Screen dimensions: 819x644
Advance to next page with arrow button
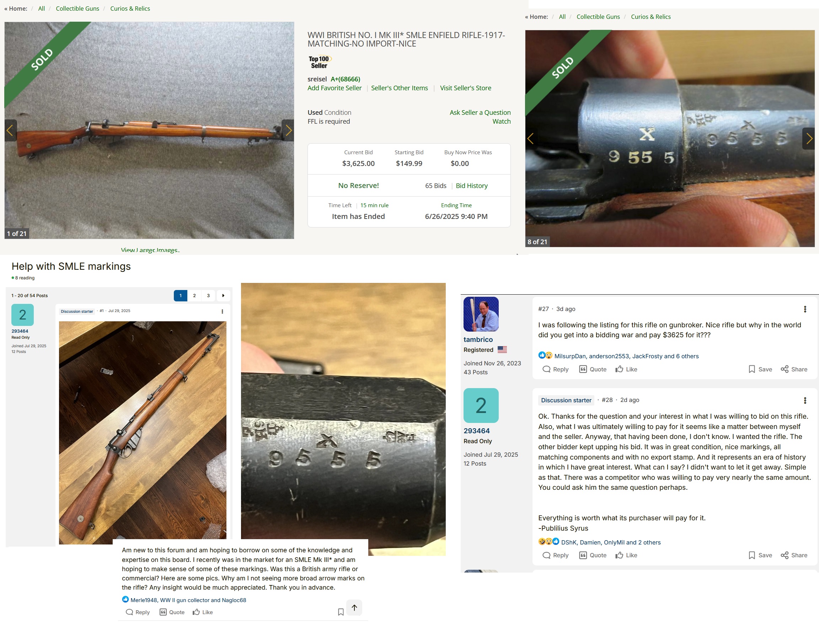(223, 296)
